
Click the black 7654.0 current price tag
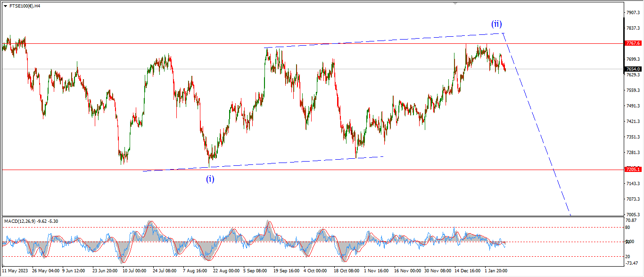pos(633,69)
